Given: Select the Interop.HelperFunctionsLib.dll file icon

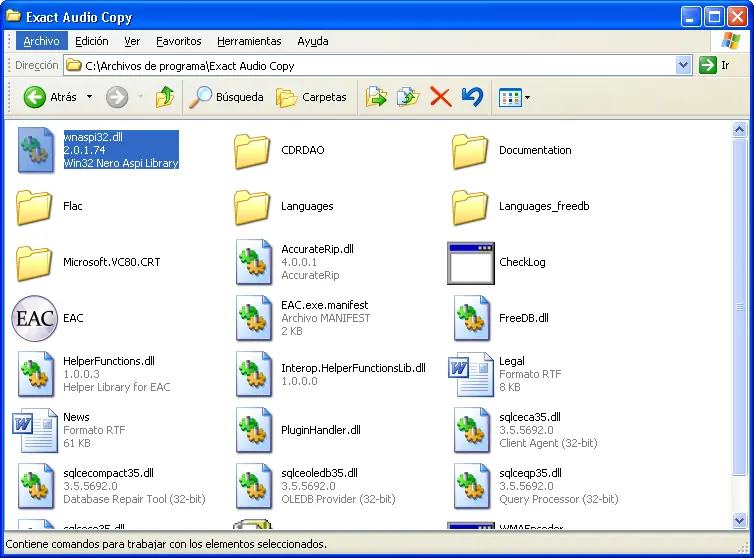Looking at the screenshot, I should tap(254, 374).
